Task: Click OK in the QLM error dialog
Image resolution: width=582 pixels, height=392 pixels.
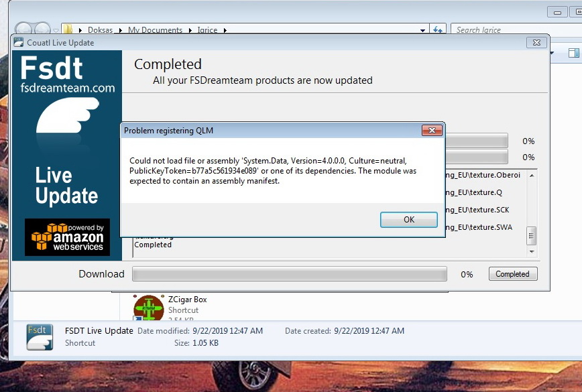Action: tap(408, 220)
